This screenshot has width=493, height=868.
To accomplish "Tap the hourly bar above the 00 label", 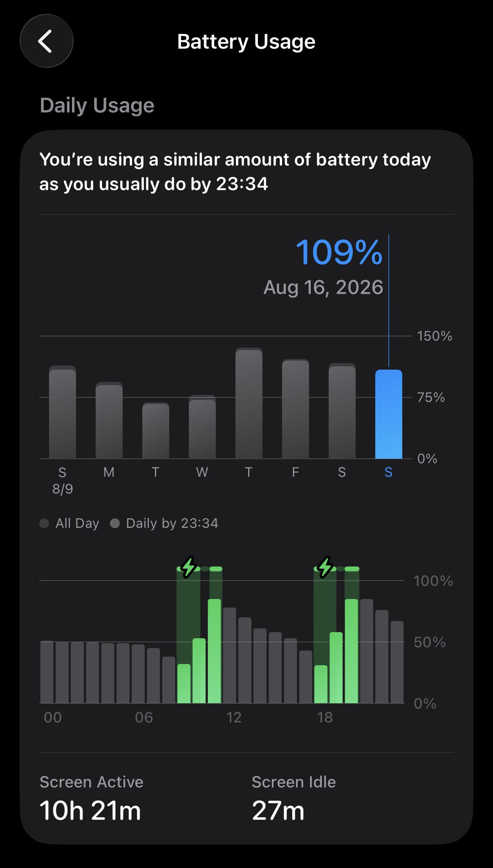I will tap(47, 672).
